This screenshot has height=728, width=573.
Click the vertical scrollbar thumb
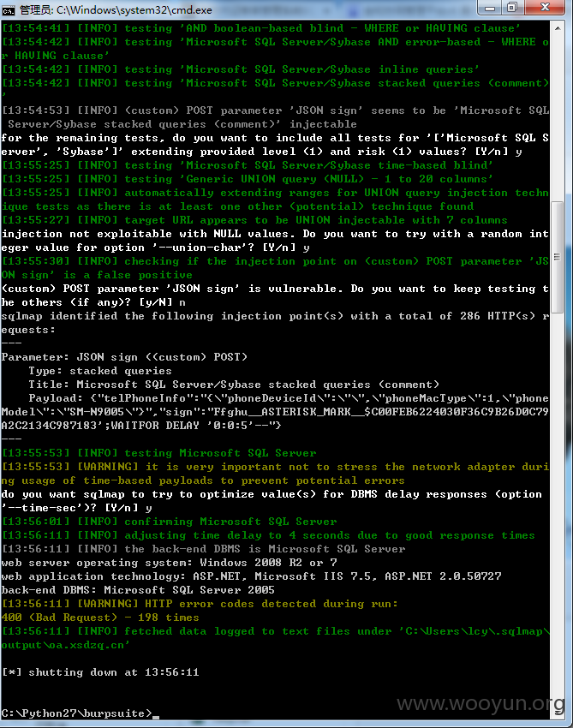point(558,256)
